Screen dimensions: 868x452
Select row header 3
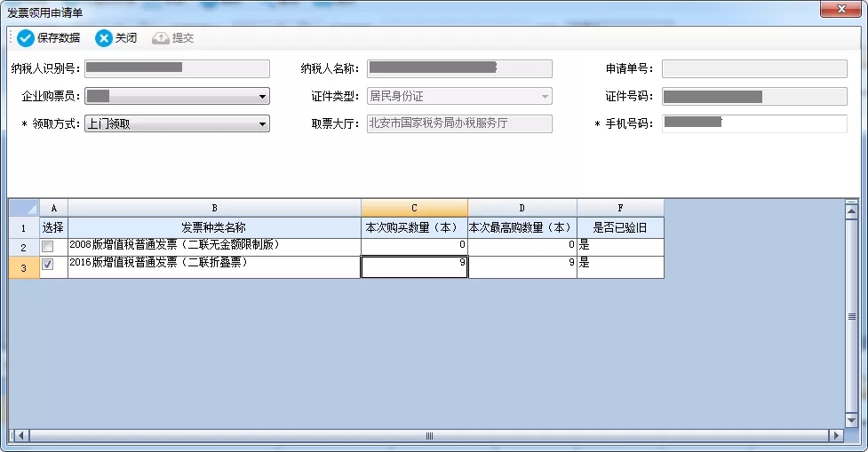point(24,268)
